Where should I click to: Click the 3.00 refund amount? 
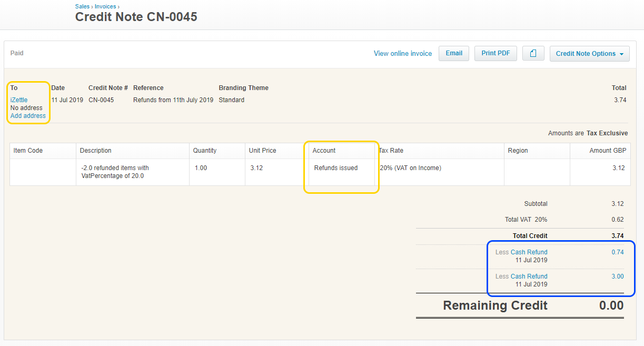pos(617,276)
